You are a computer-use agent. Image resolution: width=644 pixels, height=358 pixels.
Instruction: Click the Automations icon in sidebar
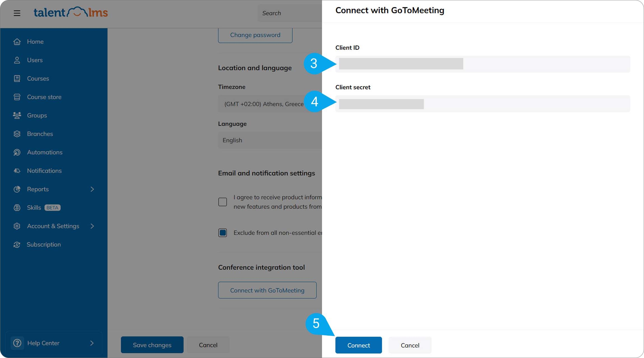coord(17,152)
